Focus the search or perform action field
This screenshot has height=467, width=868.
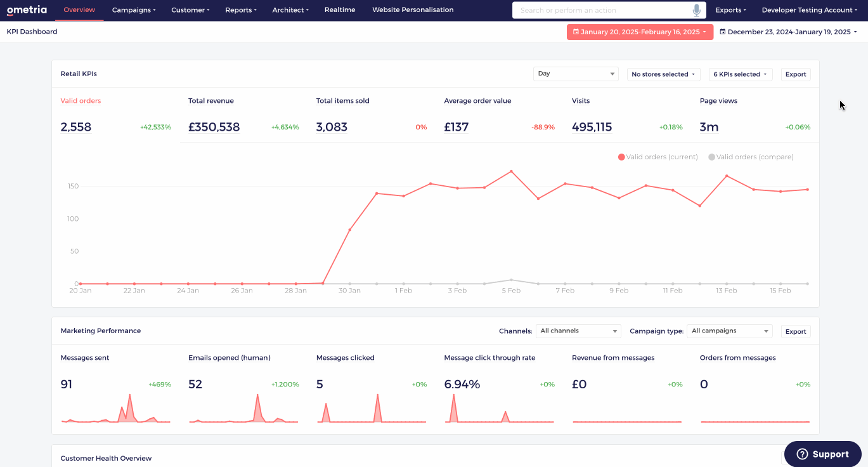click(602, 10)
